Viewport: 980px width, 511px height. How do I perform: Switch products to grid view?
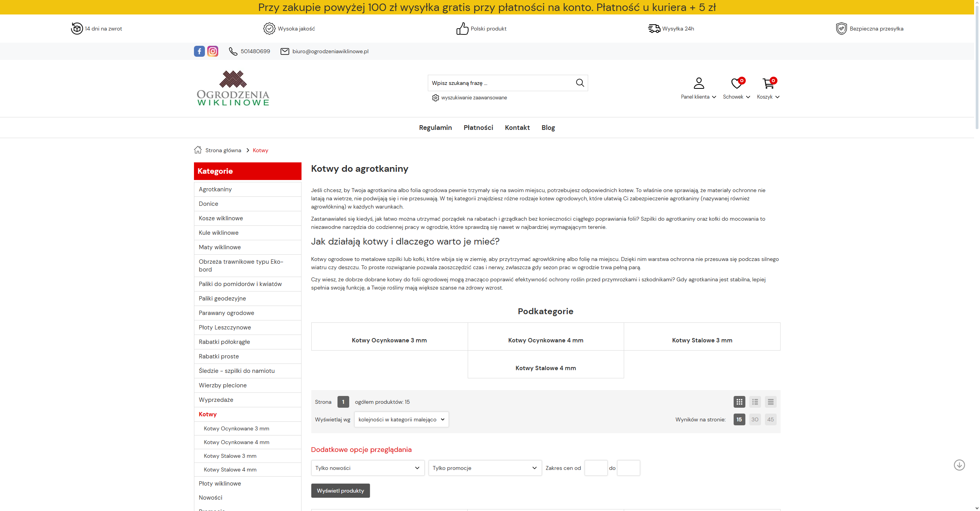(x=739, y=401)
